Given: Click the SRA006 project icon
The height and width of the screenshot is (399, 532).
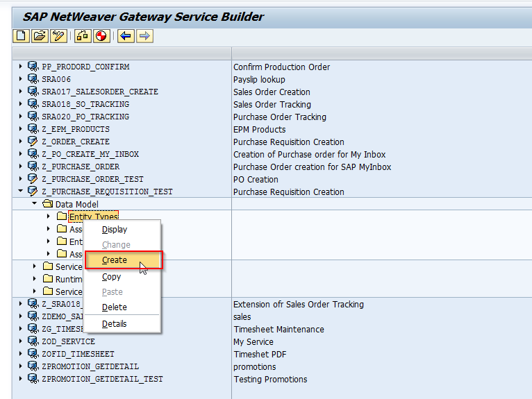Looking at the screenshot, I should pos(33,79).
